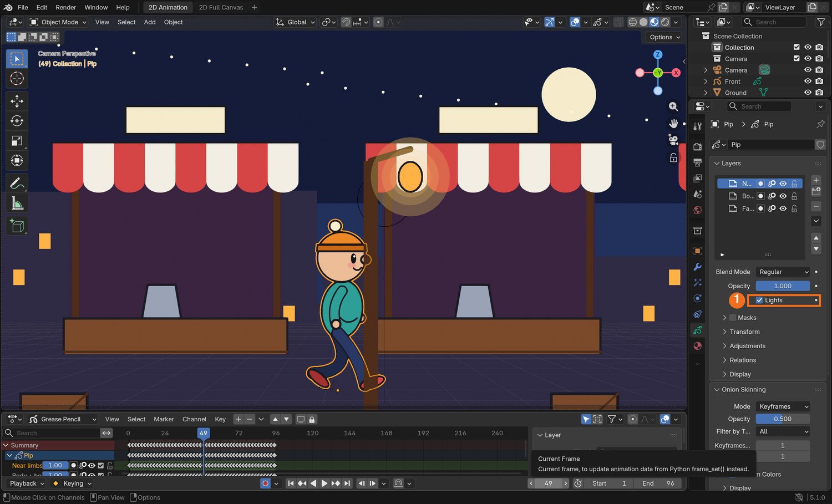The width and height of the screenshot is (832, 504).
Task: Open the Material properties tab
Action: click(698, 346)
